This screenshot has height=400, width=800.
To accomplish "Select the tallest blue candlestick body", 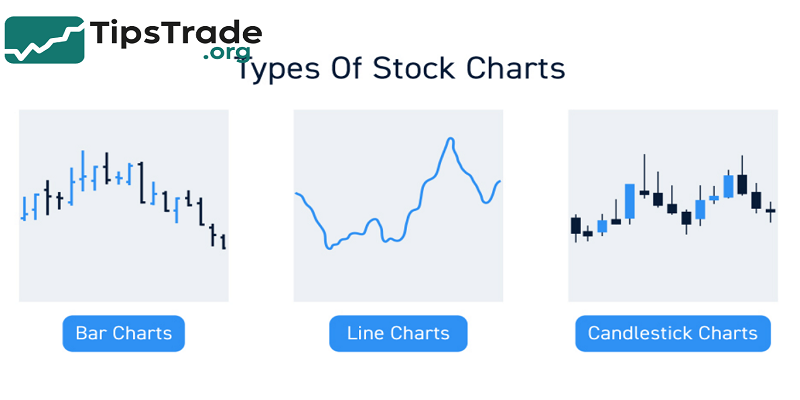I will [629, 201].
